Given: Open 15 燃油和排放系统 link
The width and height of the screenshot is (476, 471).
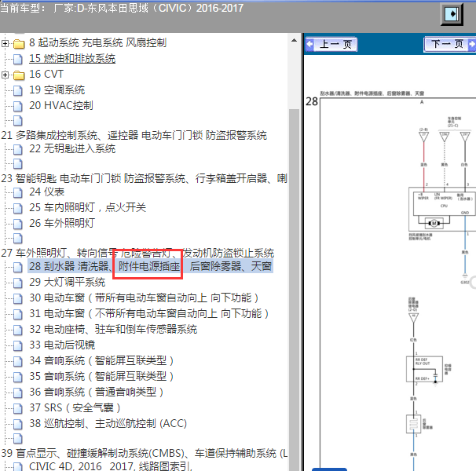Looking at the screenshot, I should [72, 59].
